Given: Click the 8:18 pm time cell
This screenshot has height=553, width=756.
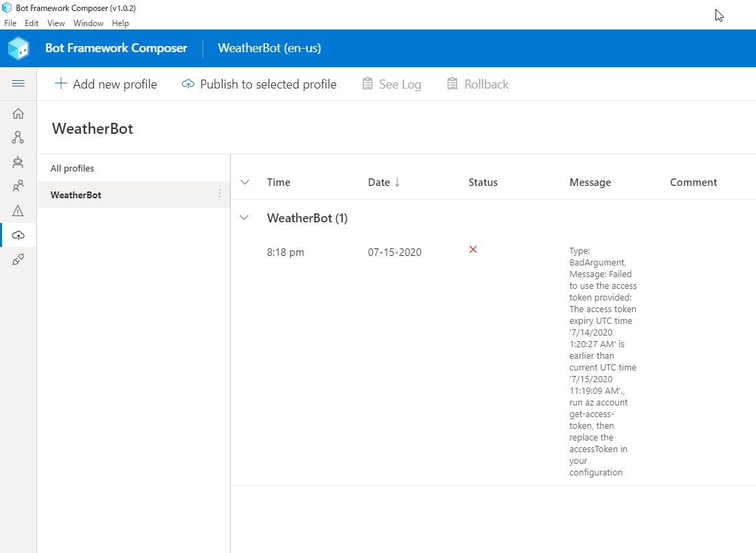Looking at the screenshot, I should [286, 252].
